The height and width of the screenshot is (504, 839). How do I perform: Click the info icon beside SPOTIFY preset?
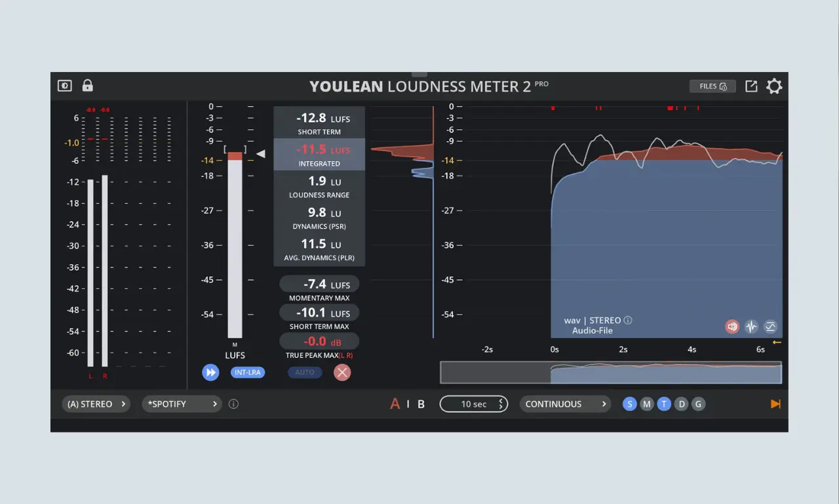pyautogui.click(x=233, y=404)
